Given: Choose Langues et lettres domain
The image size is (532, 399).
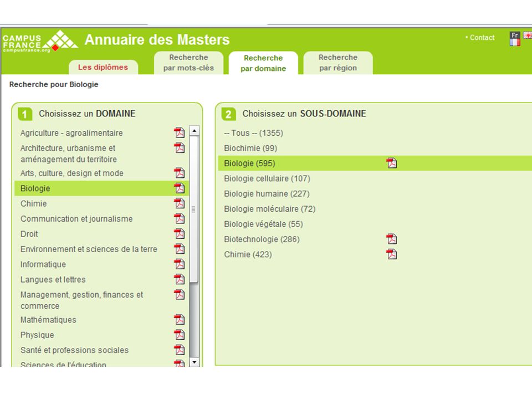Looking at the screenshot, I should 53,279.
